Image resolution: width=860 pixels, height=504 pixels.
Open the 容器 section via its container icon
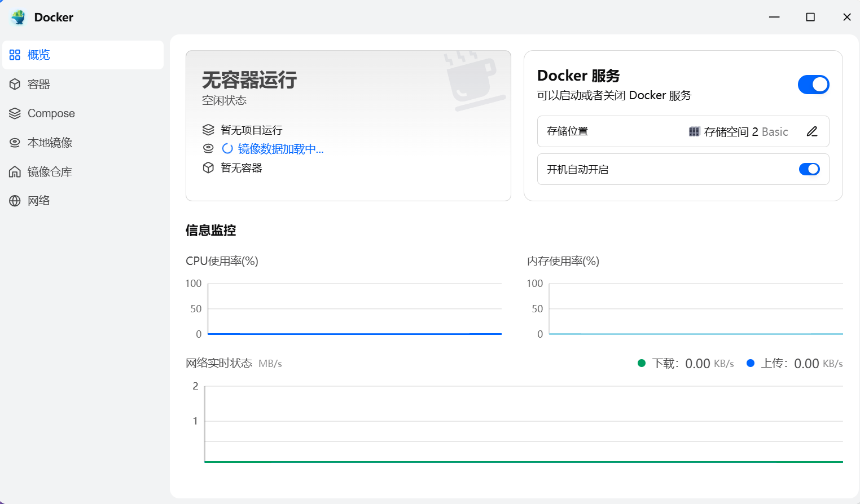coord(15,84)
